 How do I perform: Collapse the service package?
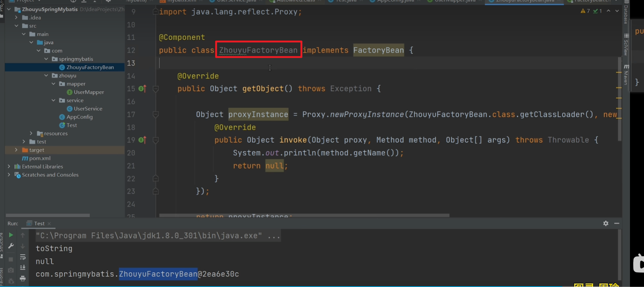click(x=53, y=100)
